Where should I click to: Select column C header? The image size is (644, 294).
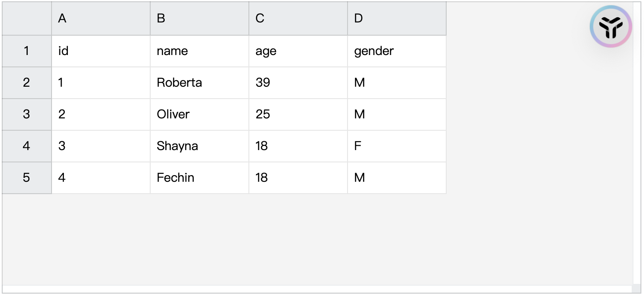tap(298, 18)
